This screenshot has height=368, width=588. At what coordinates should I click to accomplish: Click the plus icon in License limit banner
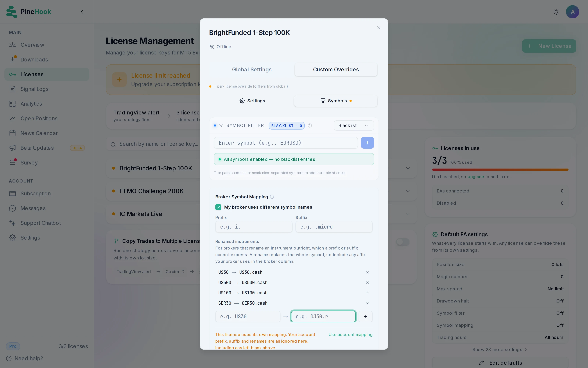click(119, 80)
